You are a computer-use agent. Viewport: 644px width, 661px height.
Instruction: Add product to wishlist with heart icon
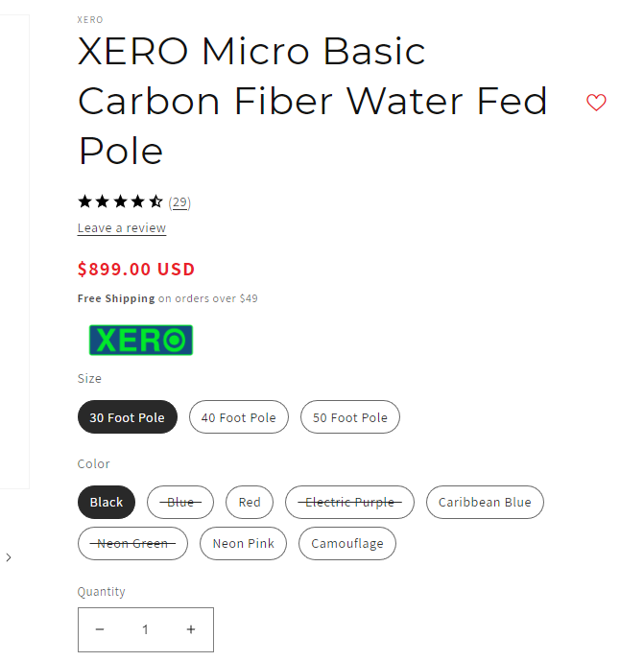(x=596, y=103)
